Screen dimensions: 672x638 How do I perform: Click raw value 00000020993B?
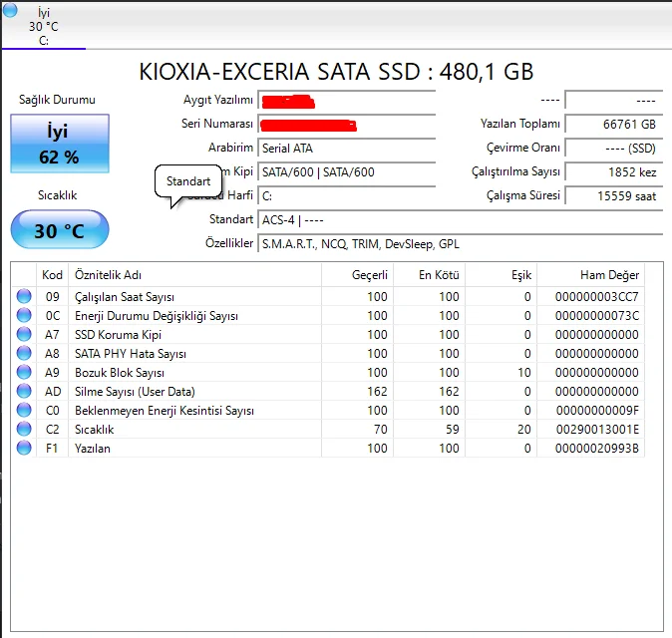[596, 449]
